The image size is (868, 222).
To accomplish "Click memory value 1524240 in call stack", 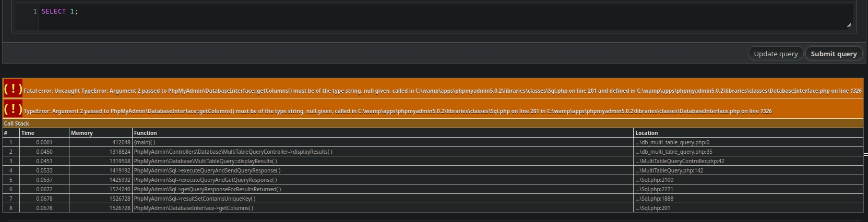I will 120,189.
